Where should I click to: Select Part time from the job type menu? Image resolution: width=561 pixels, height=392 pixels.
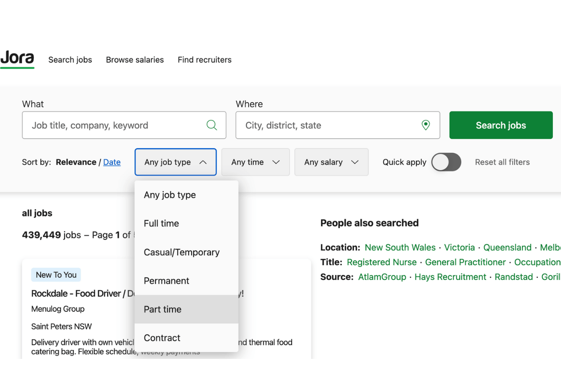tap(163, 309)
